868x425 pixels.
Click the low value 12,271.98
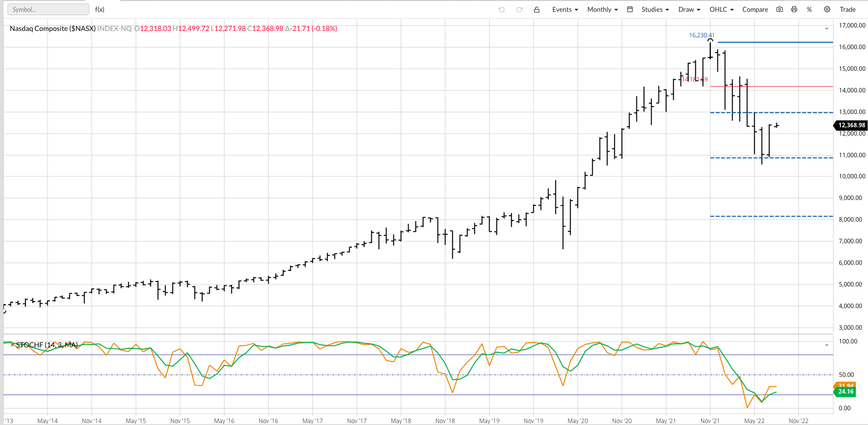230,28
